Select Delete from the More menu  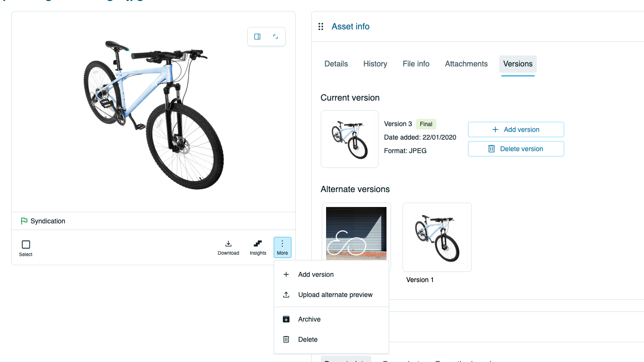point(331,339)
